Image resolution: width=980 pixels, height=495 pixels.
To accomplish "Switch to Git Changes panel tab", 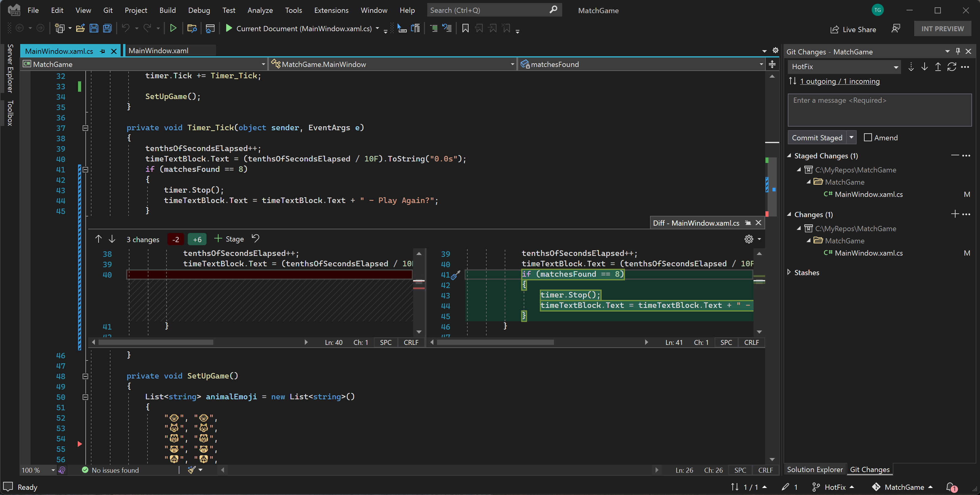I will [870, 469].
